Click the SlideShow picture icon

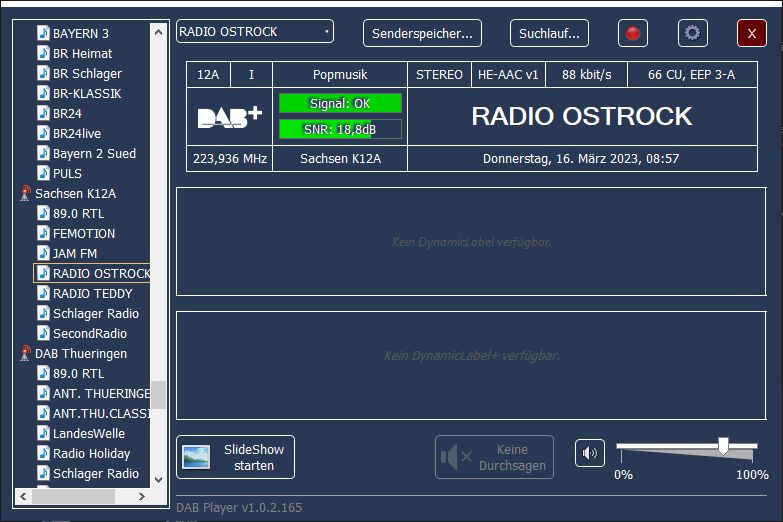pos(196,457)
